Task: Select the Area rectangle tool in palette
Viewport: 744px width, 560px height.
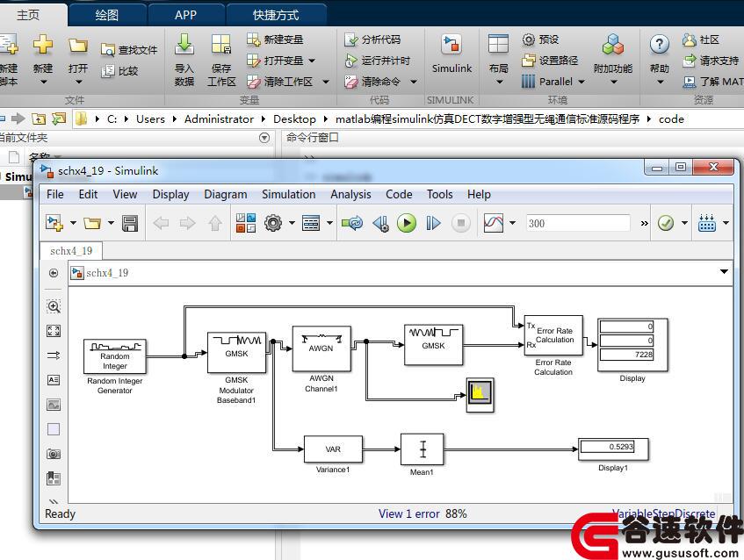Action: pyautogui.click(x=54, y=429)
